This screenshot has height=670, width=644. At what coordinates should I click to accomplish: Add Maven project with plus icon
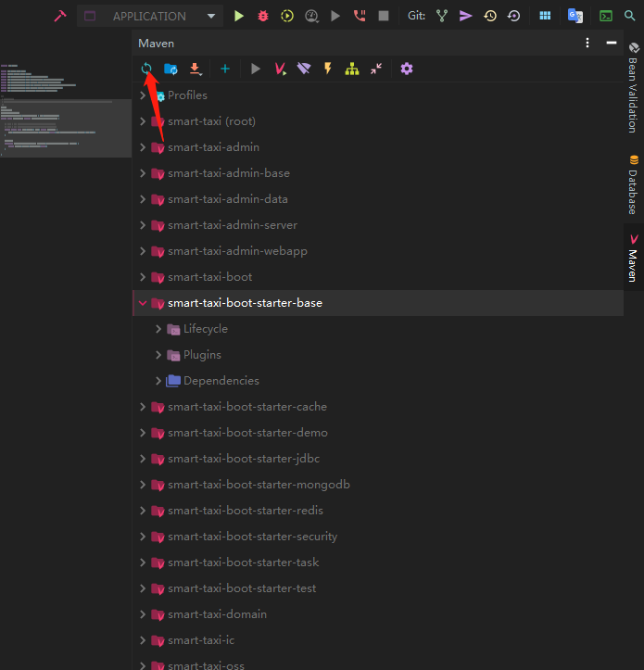[x=225, y=69]
